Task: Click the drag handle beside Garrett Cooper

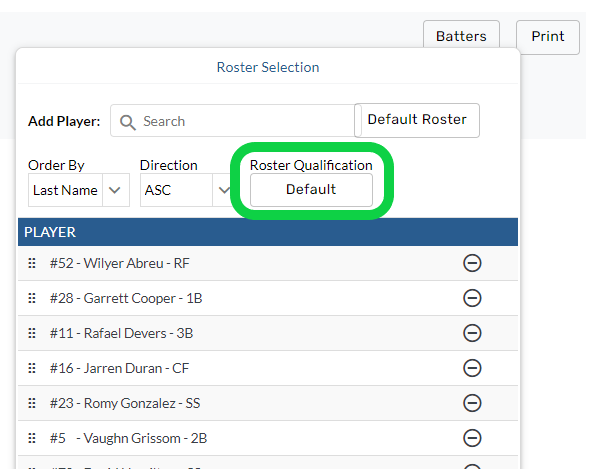Action: (x=32, y=298)
